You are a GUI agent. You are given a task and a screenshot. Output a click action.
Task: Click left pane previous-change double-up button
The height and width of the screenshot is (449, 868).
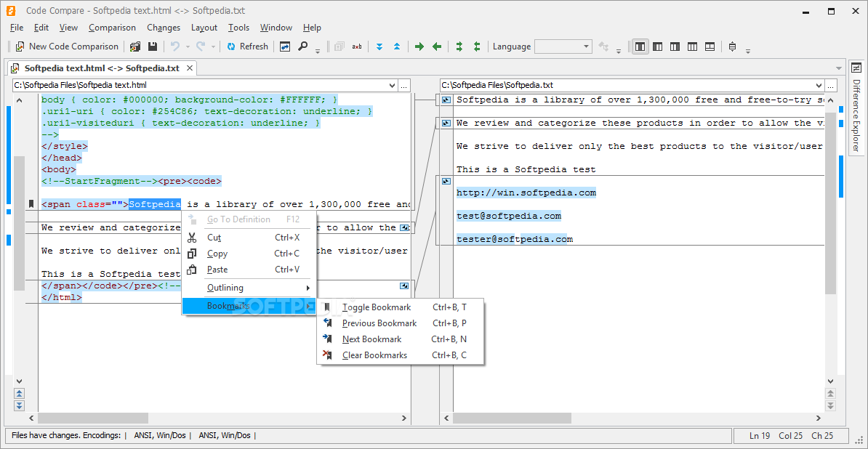coord(20,394)
